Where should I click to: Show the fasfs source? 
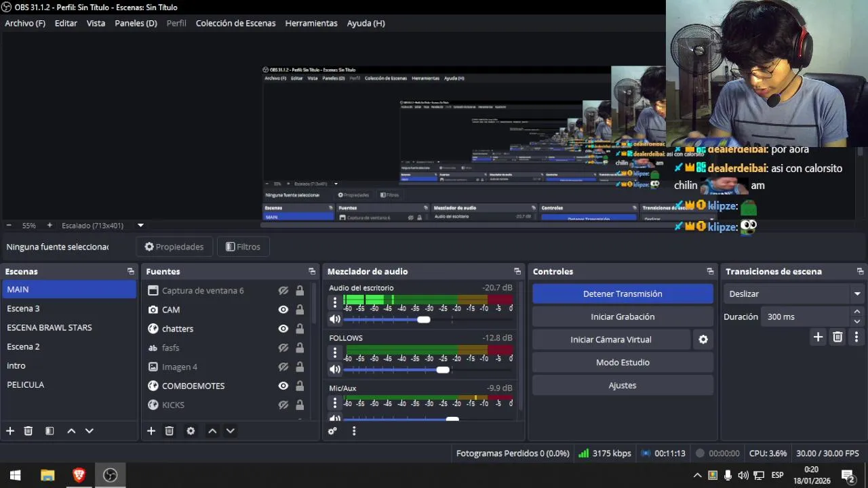pos(283,348)
